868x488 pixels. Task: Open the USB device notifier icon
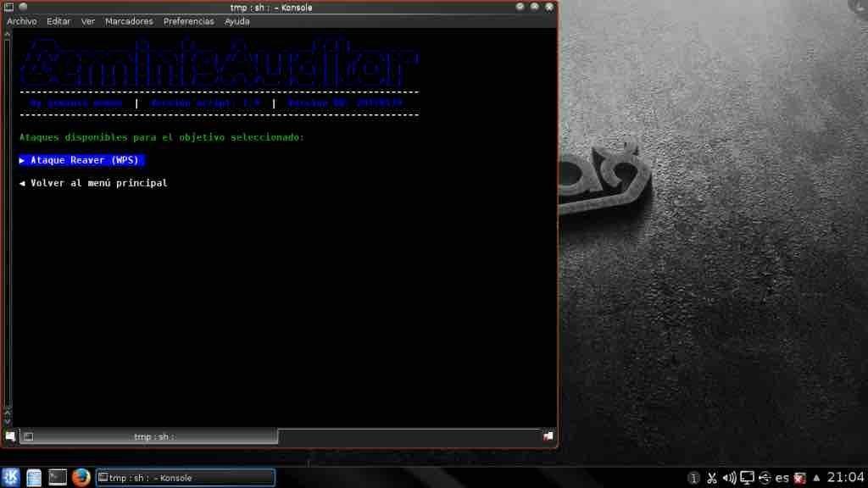765,478
